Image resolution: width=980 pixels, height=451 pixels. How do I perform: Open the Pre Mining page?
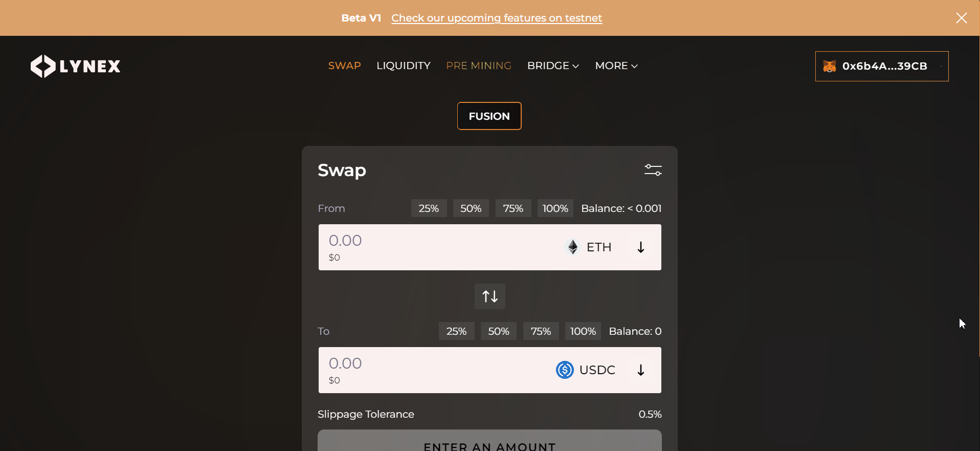click(479, 66)
